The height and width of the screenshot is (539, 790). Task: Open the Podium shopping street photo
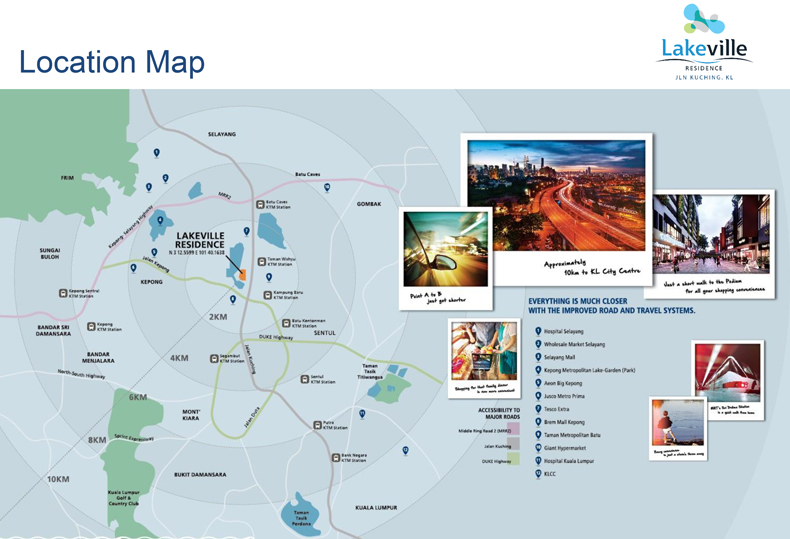(711, 234)
